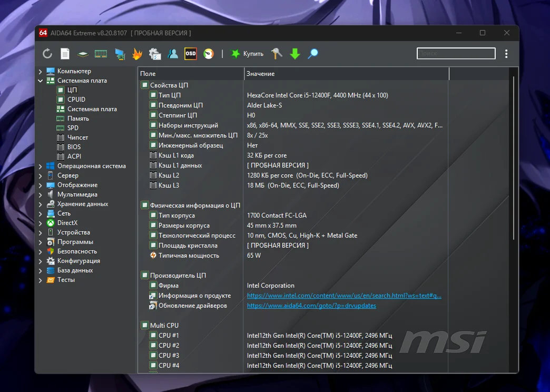Open the CPUID tree item

(76, 100)
